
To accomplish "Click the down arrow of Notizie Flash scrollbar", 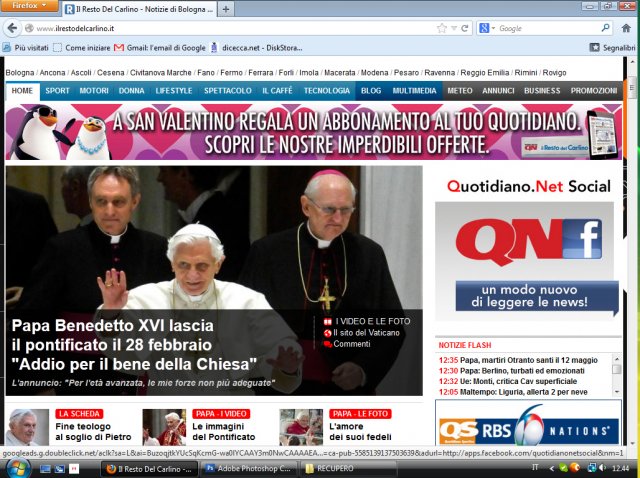I will (617, 391).
